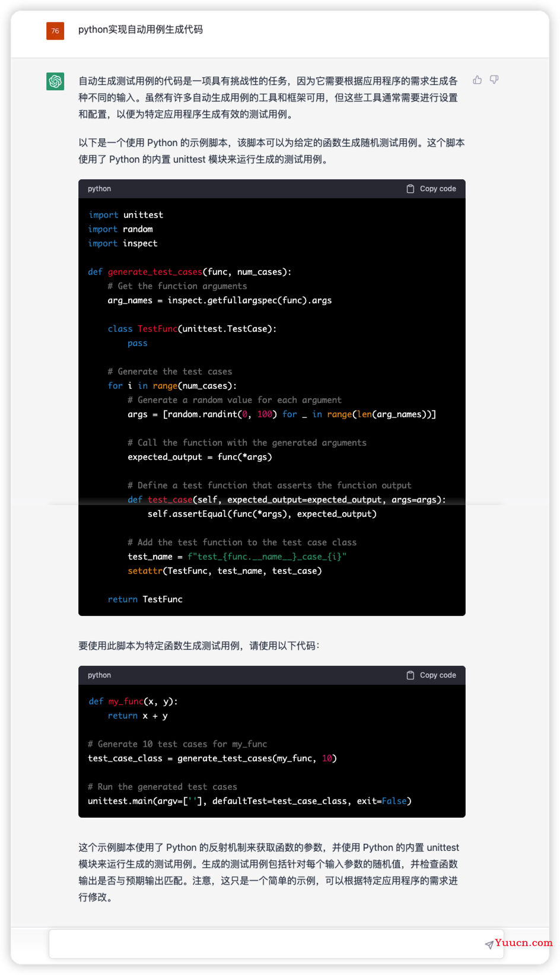Image resolution: width=560 pixels, height=975 pixels.
Task: Click "Copy code" text on my_func block
Action: coord(438,675)
